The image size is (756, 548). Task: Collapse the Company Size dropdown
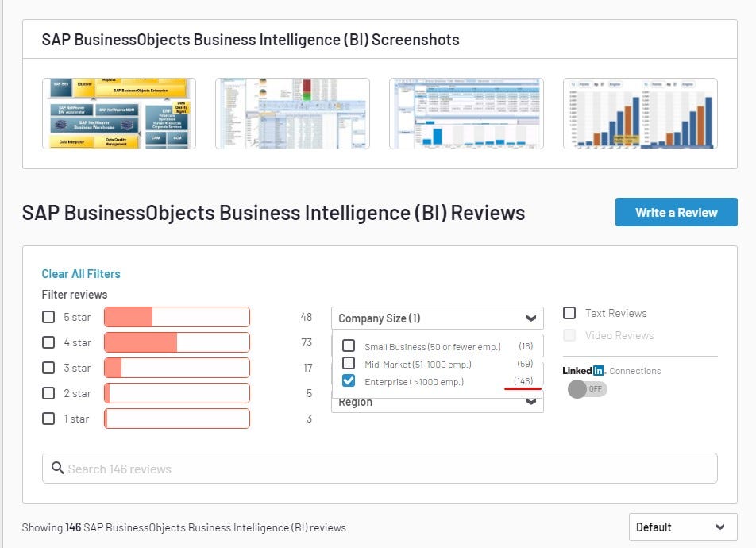coord(438,318)
